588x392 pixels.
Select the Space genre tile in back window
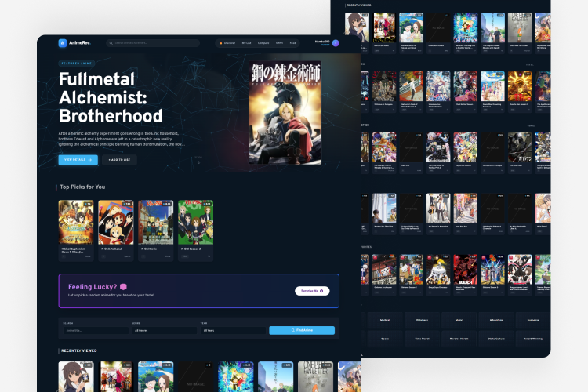pyautogui.click(x=385, y=339)
